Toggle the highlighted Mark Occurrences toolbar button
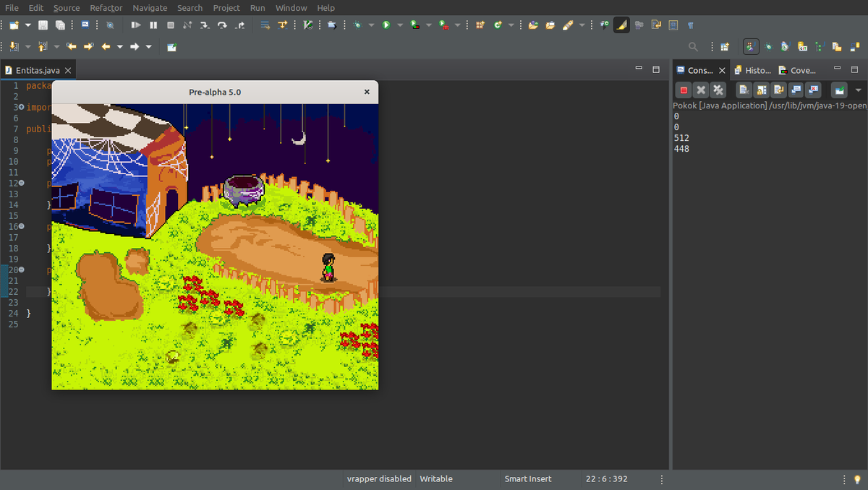Image resolution: width=868 pixels, height=490 pixels. [x=621, y=25]
